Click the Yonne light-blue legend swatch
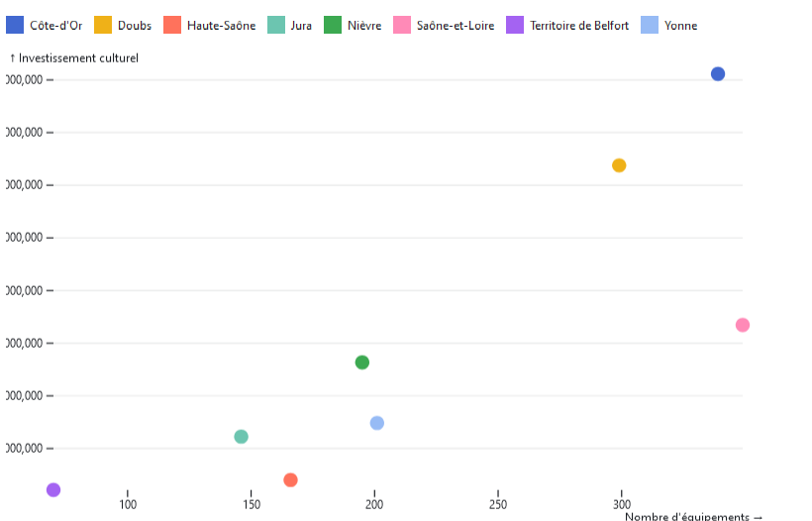 click(x=649, y=25)
